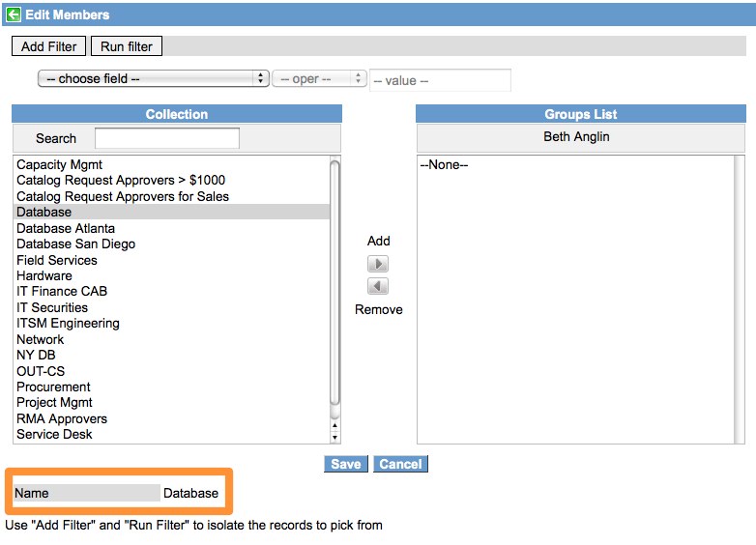The width and height of the screenshot is (756, 545).
Task: Pick ITSM Engineering in the list
Action: [x=68, y=323]
